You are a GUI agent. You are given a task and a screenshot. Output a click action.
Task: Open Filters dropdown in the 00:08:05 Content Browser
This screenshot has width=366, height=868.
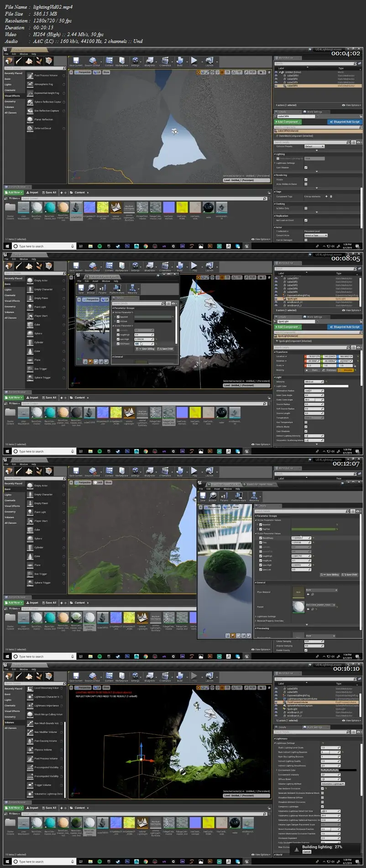14,404
